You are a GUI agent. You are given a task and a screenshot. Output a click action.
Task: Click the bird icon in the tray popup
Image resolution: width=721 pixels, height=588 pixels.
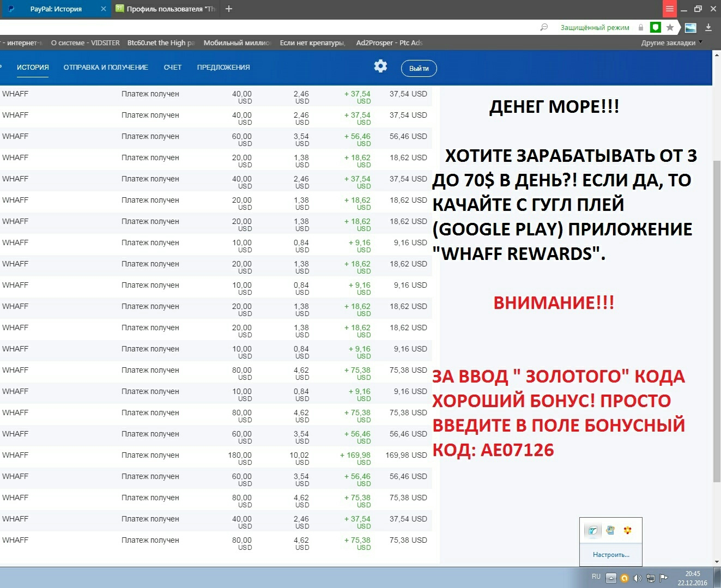click(x=593, y=530)
